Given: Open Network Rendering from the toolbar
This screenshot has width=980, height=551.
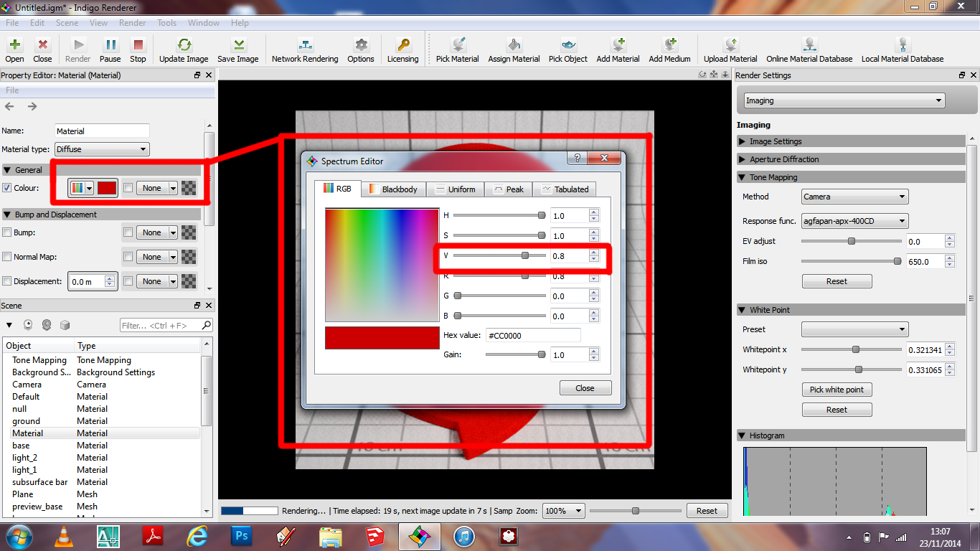Looking at the screenshot, I should [305, 46].
